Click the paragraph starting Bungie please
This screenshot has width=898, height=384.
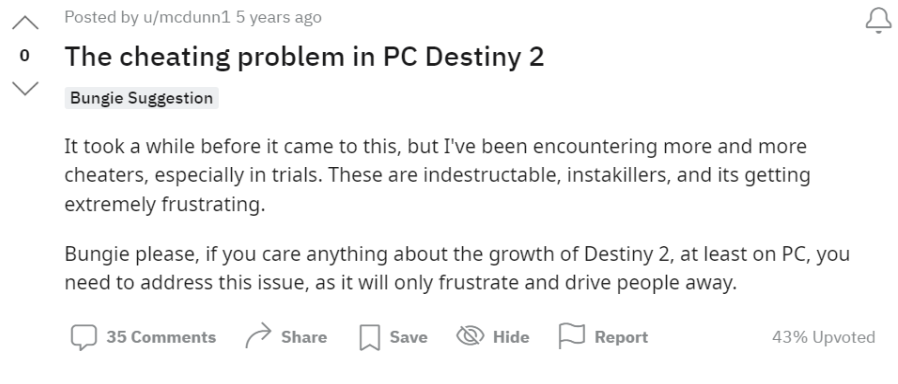tap(457, 268)
